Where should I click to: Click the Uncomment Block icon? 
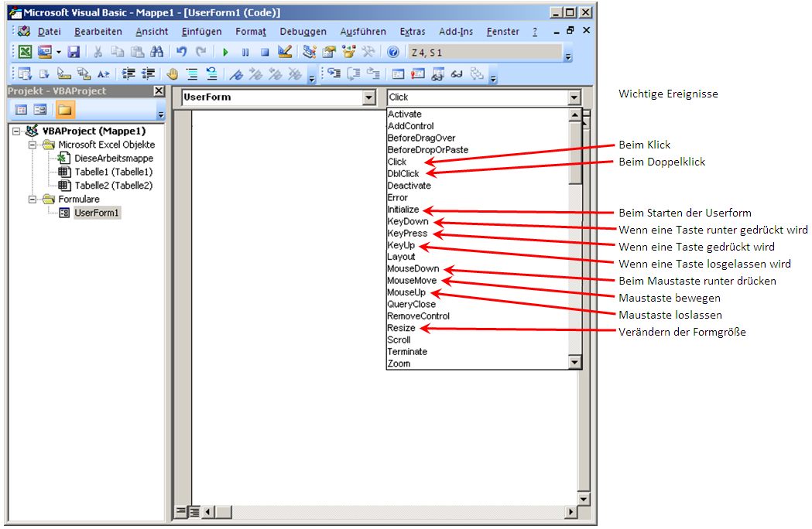pyautogui.click(x=212, y=74)
